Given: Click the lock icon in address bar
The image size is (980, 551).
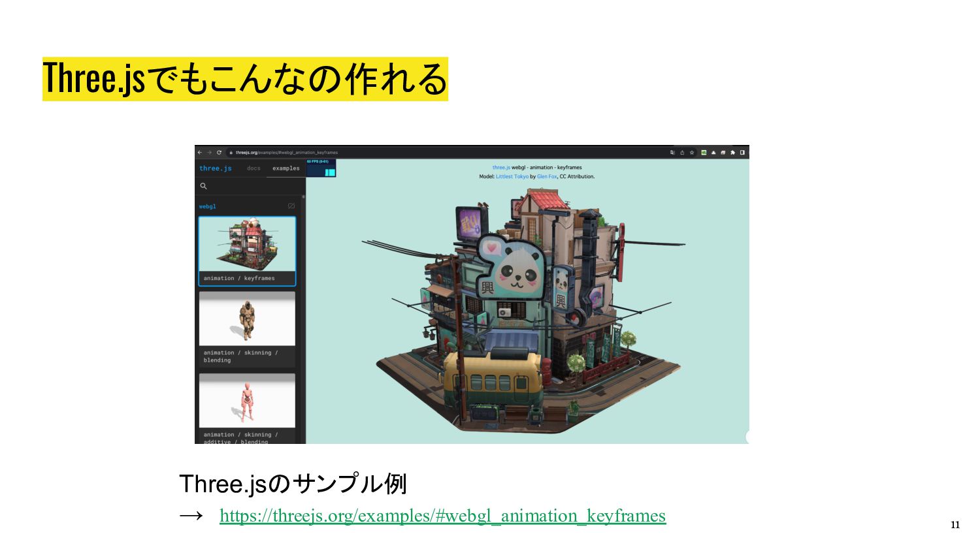Looking at the screenshot, I should point(231,152).
